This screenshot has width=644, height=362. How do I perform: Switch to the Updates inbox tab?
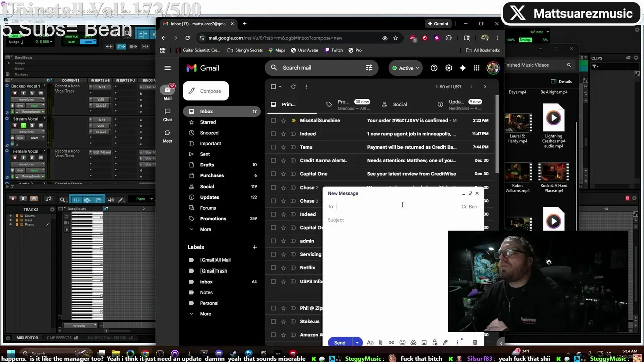[460, 104]
